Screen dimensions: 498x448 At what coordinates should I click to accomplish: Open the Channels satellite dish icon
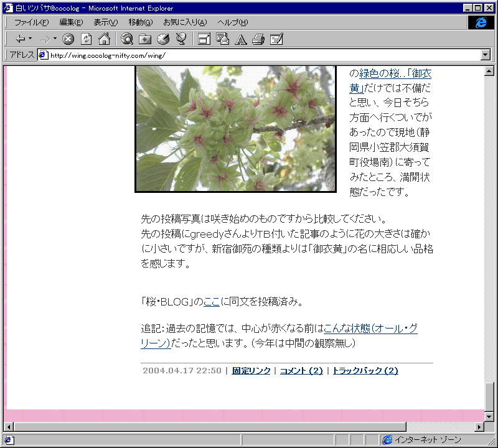click(x=181, y=39)
